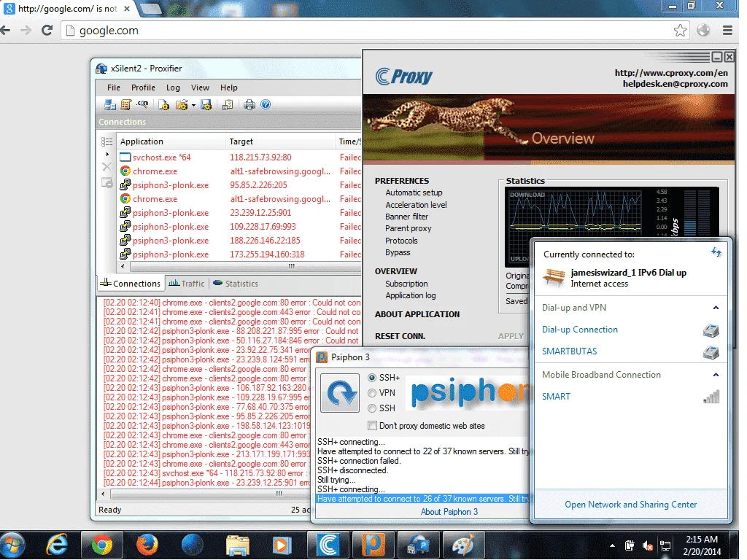
Task: Select psiphon3-plonk.exe row targeting 95.85.2.226:205
Action: pos(239,184)
